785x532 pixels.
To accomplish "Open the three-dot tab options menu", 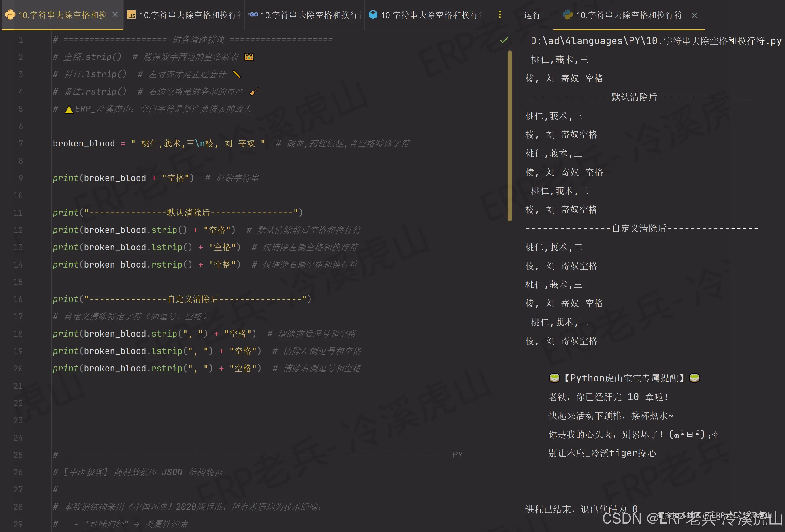I will pyautogui.click(x=500, y=14).
